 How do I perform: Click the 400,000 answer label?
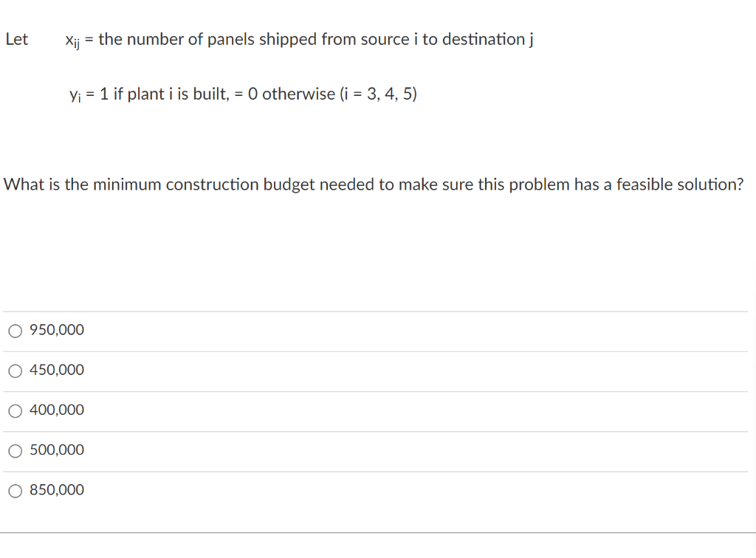[x=56, y=410]
